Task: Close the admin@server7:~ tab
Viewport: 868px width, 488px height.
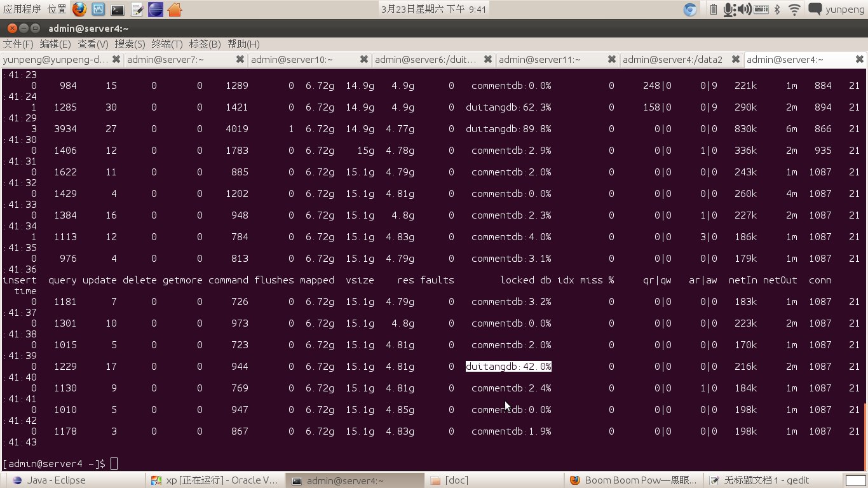Action: pyautogui.click(x=240, y=59)
